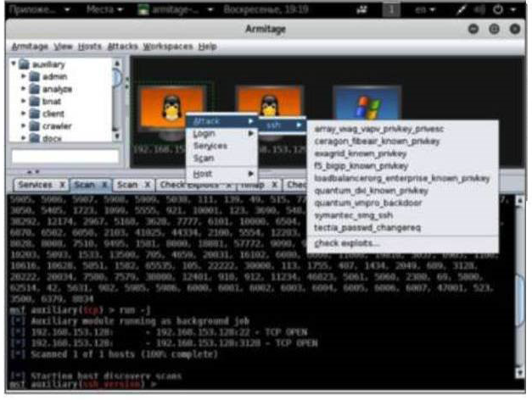Expand the docx folder

tap(24, 137)
